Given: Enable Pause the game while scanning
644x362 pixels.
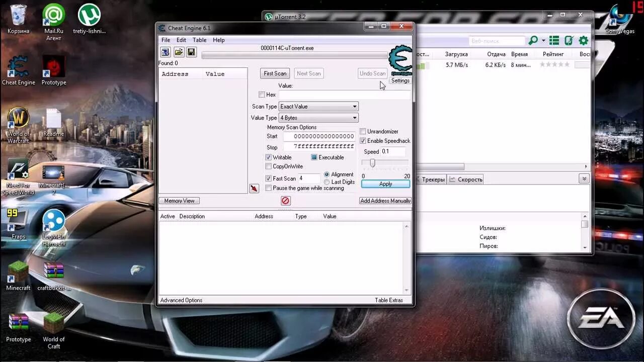Looking at the screenshot, I should 269,188.
